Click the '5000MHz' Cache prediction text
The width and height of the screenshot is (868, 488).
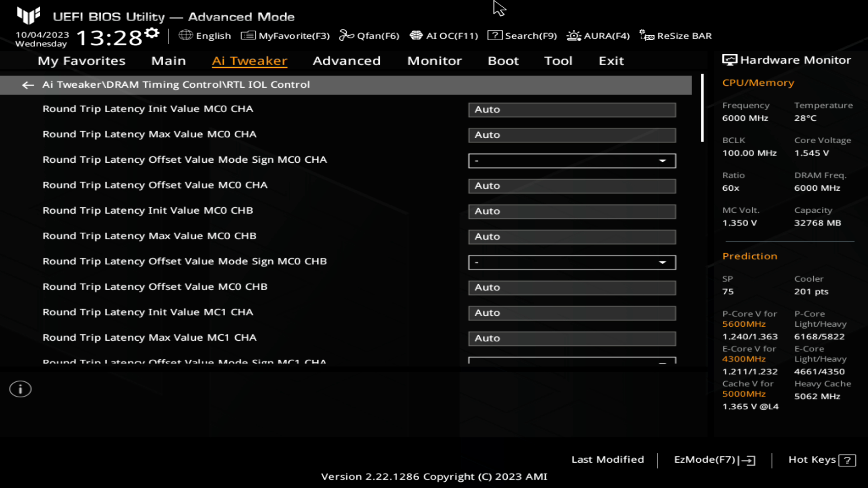click(x=744, y=394)
